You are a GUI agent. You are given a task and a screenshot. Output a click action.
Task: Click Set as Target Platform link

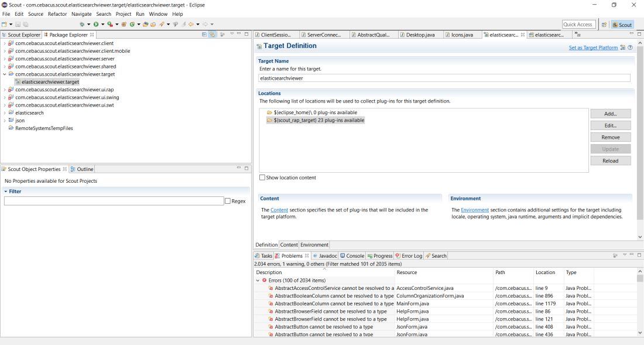(x=593, y=47)
